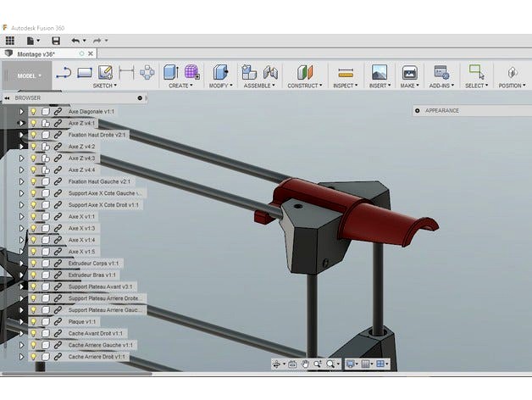532x400 pixels.
Task: Click the Orbit tool in navigation bar
Action: point(277,364)
